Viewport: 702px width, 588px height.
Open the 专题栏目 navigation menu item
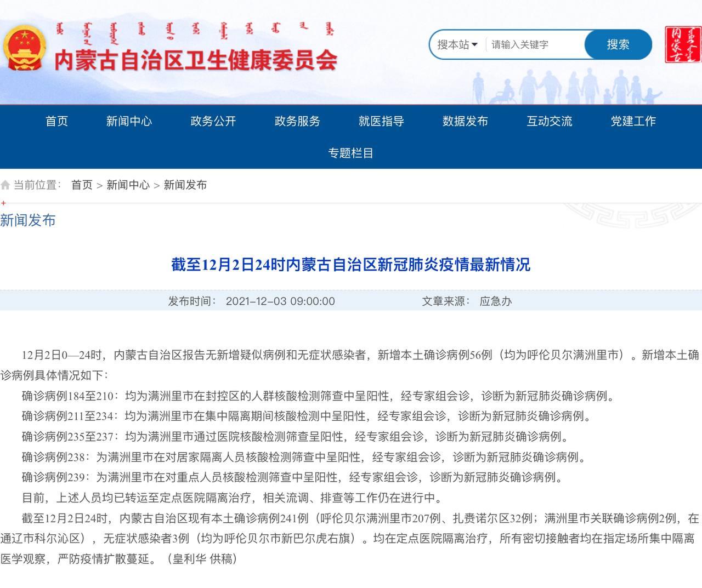pyautogui.click(x=351, y=153)
